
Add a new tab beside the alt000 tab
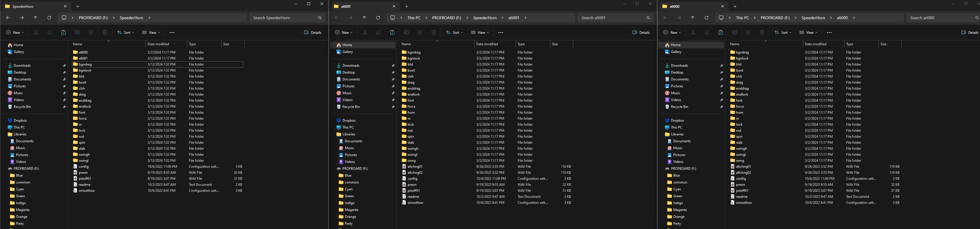[x=735, y=7]
